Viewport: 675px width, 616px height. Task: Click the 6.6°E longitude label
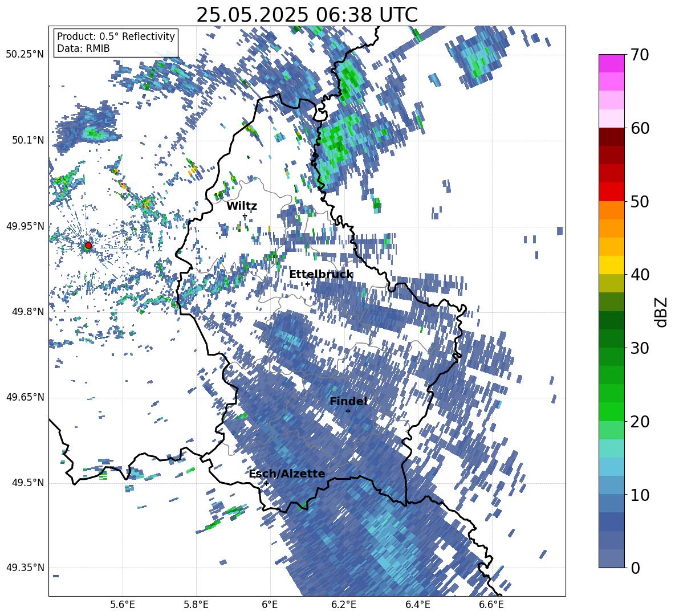pos(491,605)
